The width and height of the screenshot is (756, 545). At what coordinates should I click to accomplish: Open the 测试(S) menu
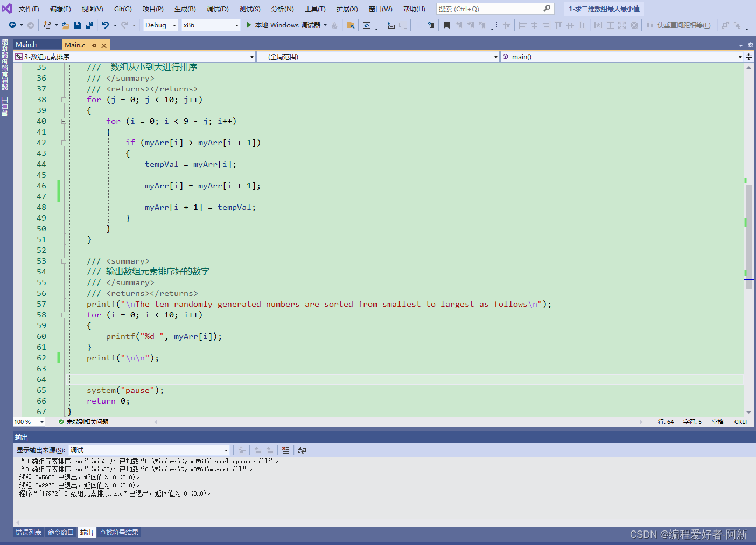pyautogui.click(x=250, y=9)
